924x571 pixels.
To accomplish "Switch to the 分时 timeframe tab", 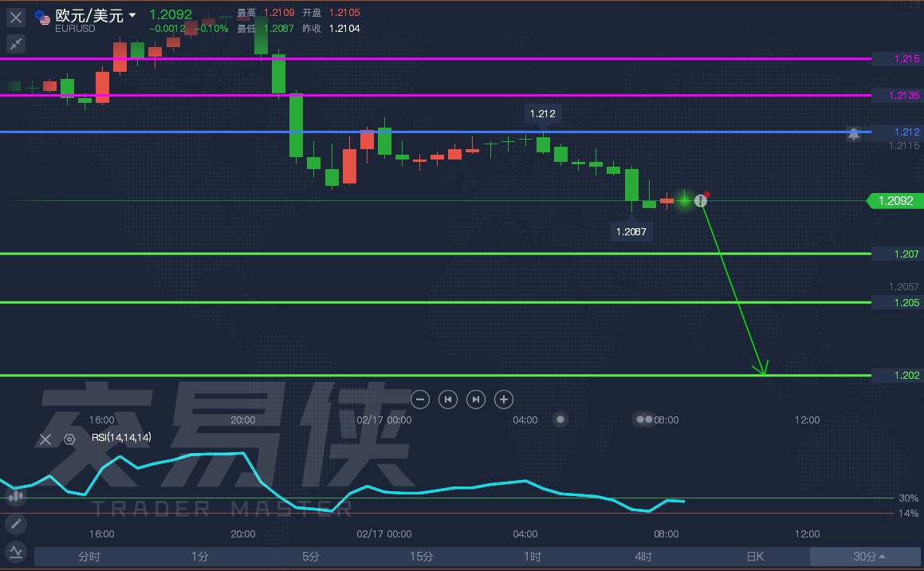I will [x=89, y=557].
